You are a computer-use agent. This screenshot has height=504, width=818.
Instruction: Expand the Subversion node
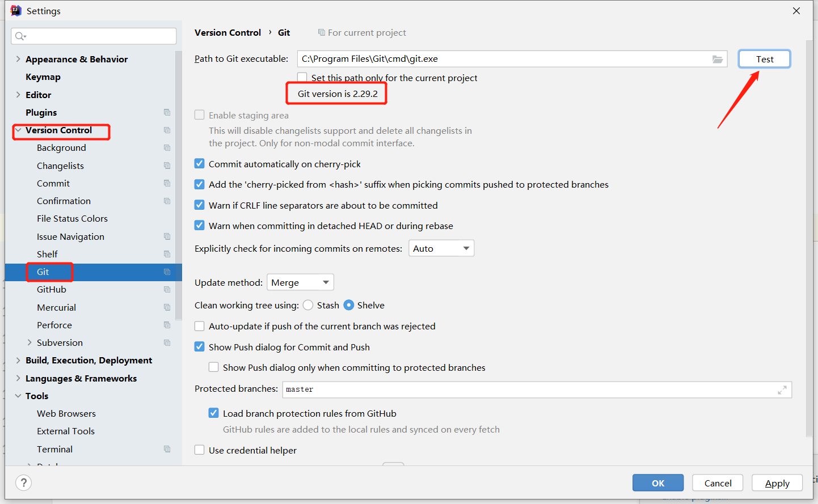coord(29,342)
